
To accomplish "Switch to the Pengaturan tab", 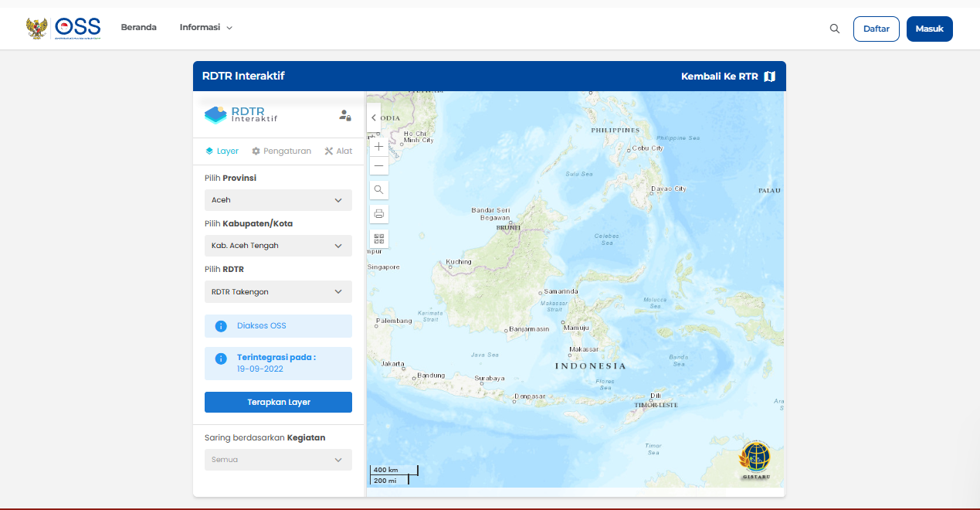I will click(x=281, y=151).
